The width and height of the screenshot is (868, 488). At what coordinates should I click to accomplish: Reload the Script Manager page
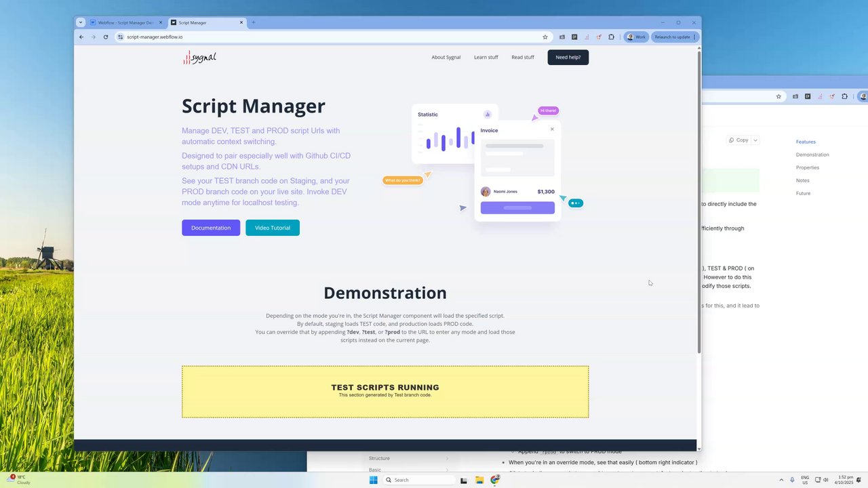(106, 37)
